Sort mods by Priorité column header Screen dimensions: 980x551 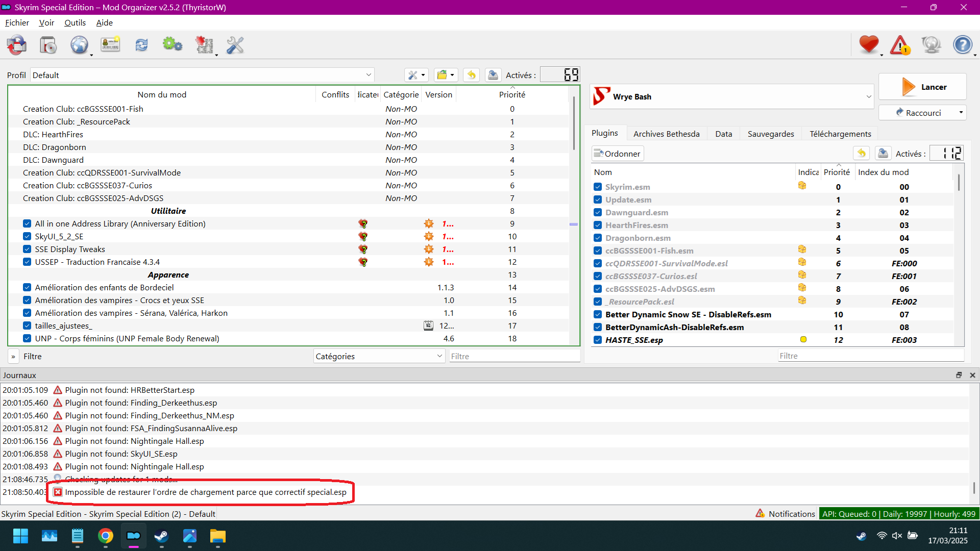tap(512, 94)
